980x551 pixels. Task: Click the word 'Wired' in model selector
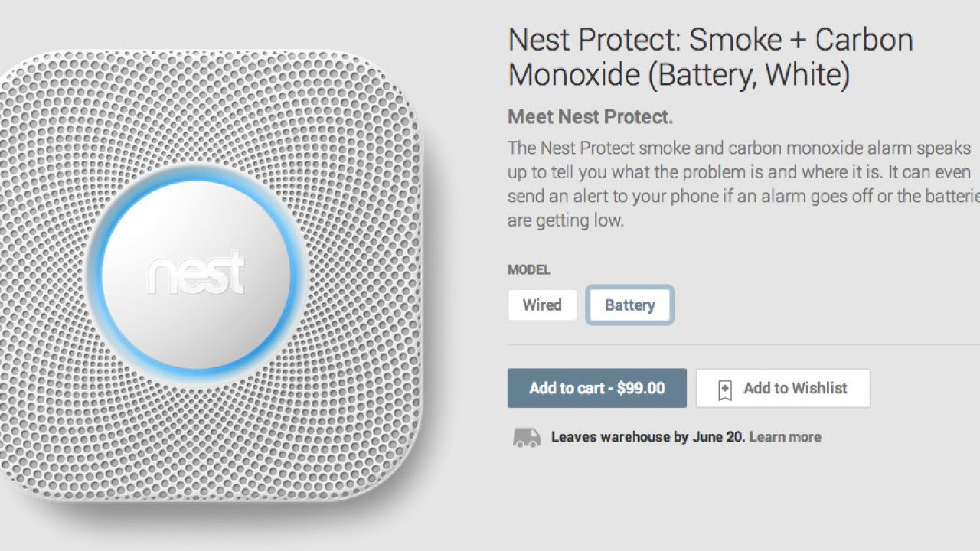(542, 305)
